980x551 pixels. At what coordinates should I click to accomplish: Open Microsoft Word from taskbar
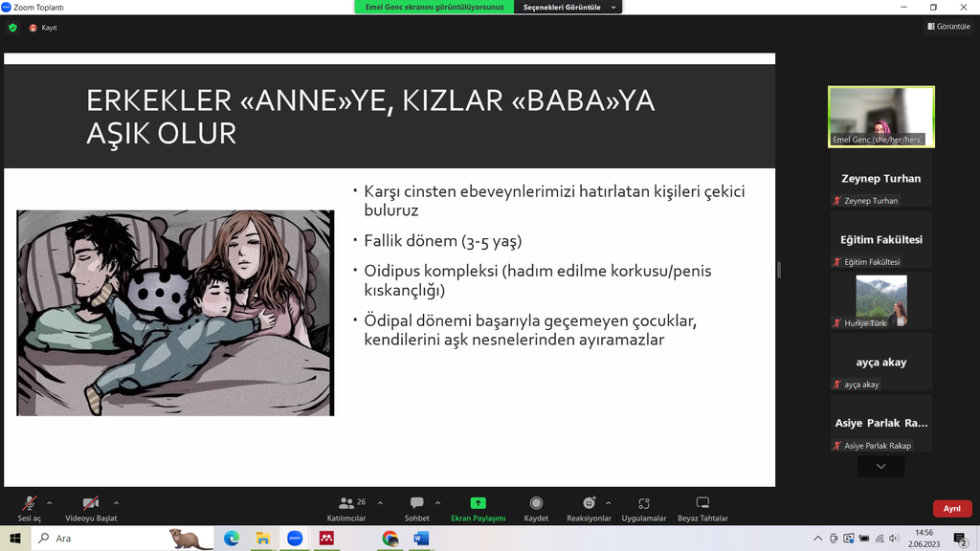421,538
